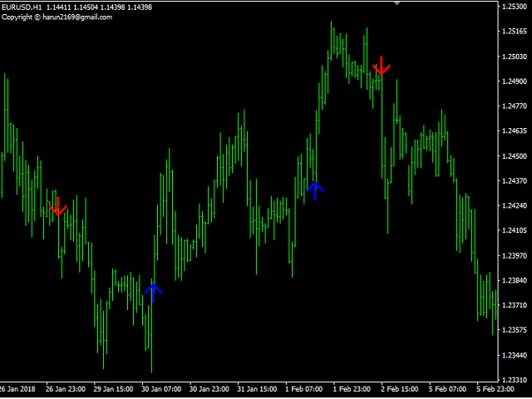Click the 29 Jan 15:00 time axis label

113,389
